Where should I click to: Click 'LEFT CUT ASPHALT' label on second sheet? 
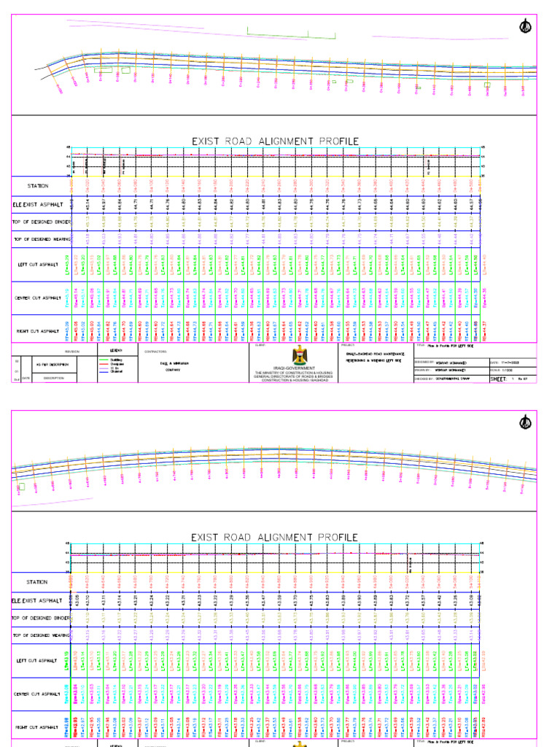tap(36, 660)
